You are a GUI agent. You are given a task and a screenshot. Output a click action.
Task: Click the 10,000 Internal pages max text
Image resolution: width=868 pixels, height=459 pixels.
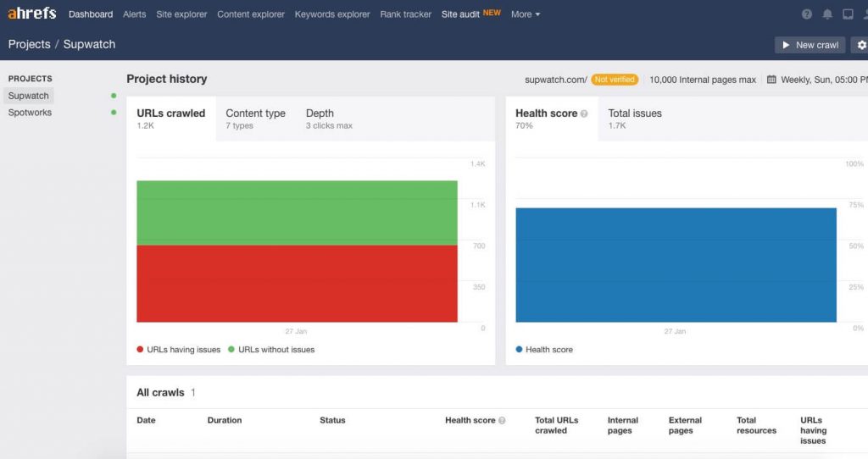click(703, 80)
